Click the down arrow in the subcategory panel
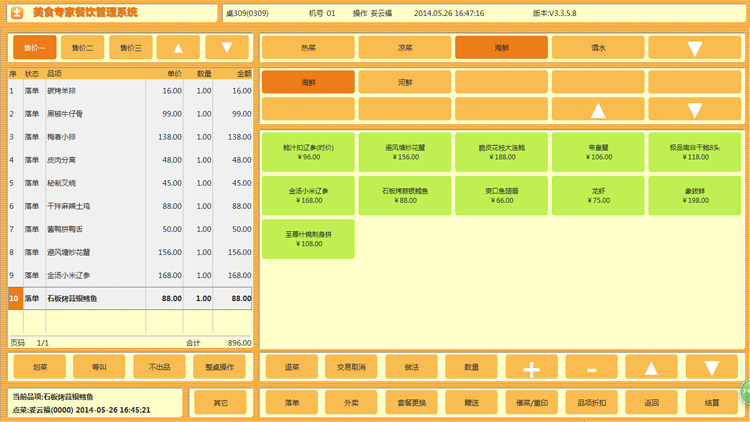Screen dimensions: 750x422 (695, 111)
